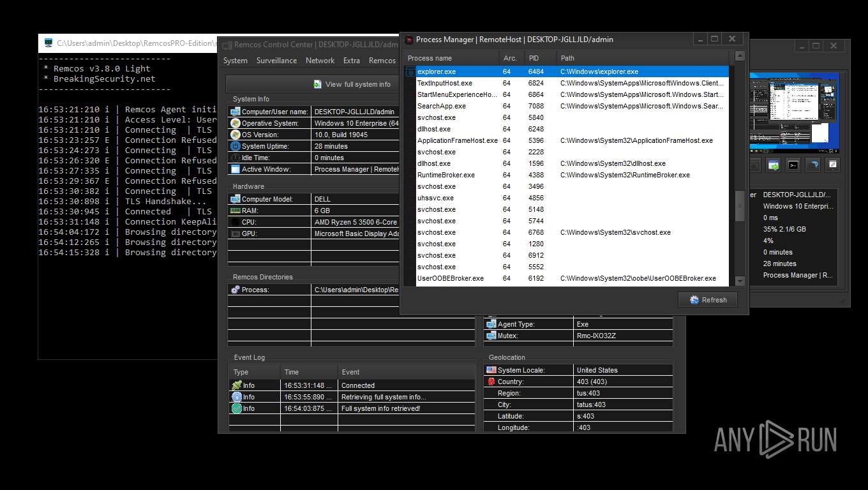
Task: Open the Network menu
Action: pos(320,61)
